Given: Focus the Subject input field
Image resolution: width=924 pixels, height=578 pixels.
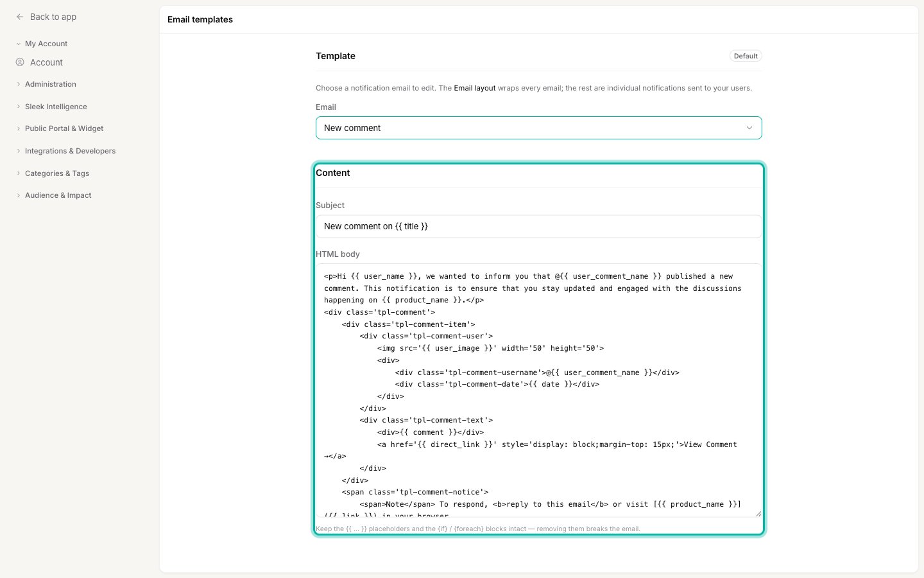Looking at the screenshot, I should [538, 226].
